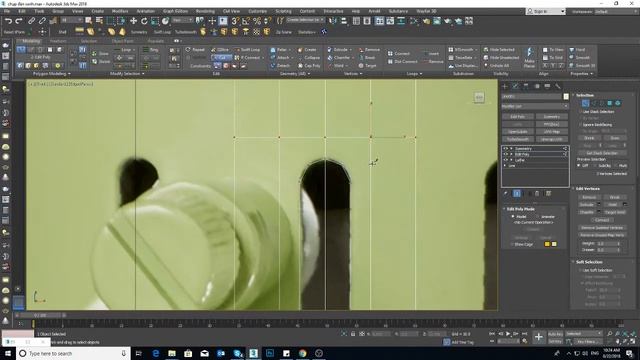Screen dimensions: 640x360
Task: Select the Rotate transform tool
Action: (144, 21)
